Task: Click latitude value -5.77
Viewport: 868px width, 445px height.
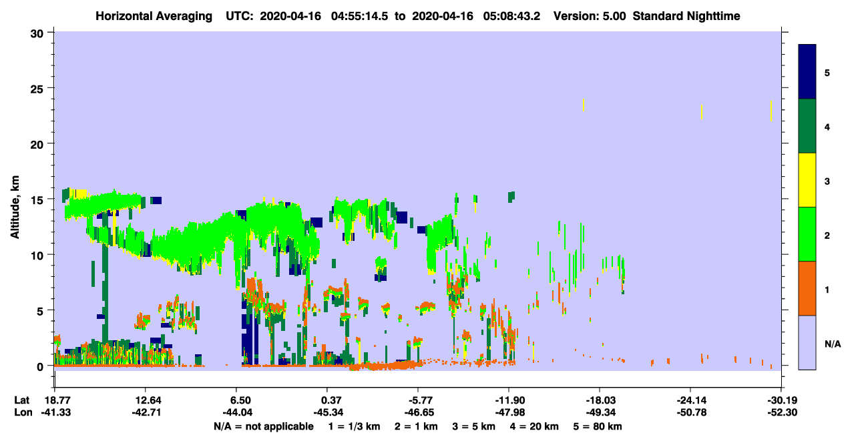Action: click(417, 400)
